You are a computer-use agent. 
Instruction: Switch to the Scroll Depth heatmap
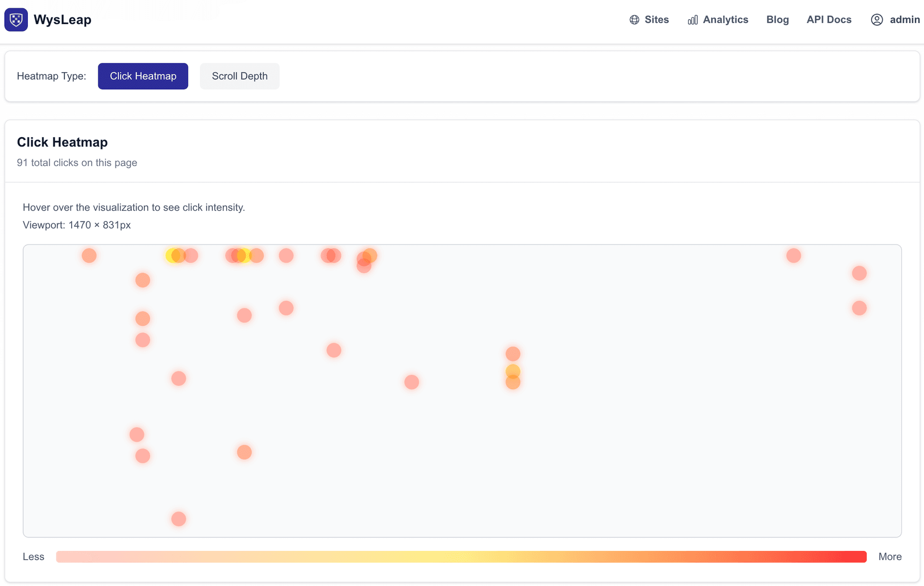pyautogui.click(x=240, y=76)
